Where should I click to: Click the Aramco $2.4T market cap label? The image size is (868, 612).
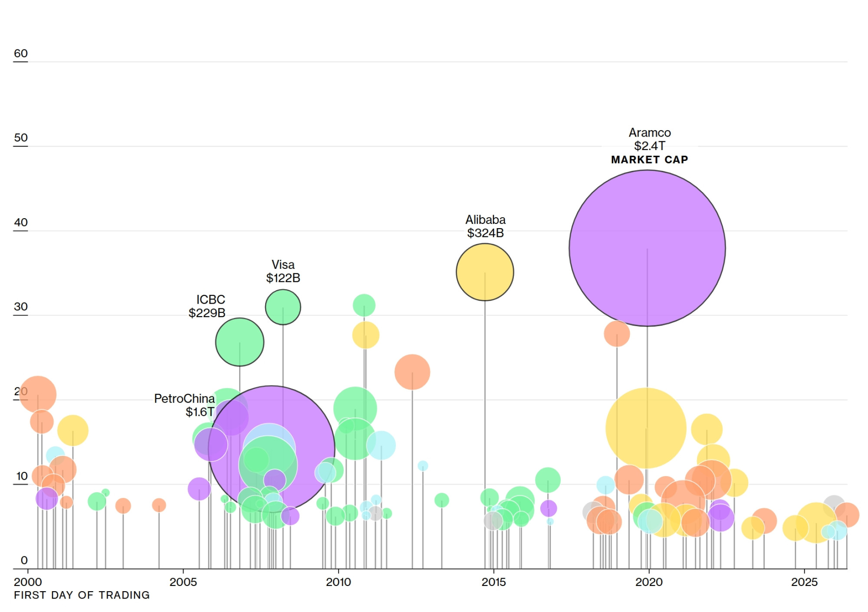click(650, 146)
